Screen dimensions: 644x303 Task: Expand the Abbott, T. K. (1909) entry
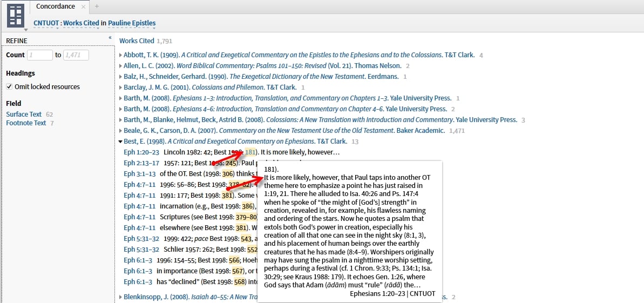pos(120,55)
